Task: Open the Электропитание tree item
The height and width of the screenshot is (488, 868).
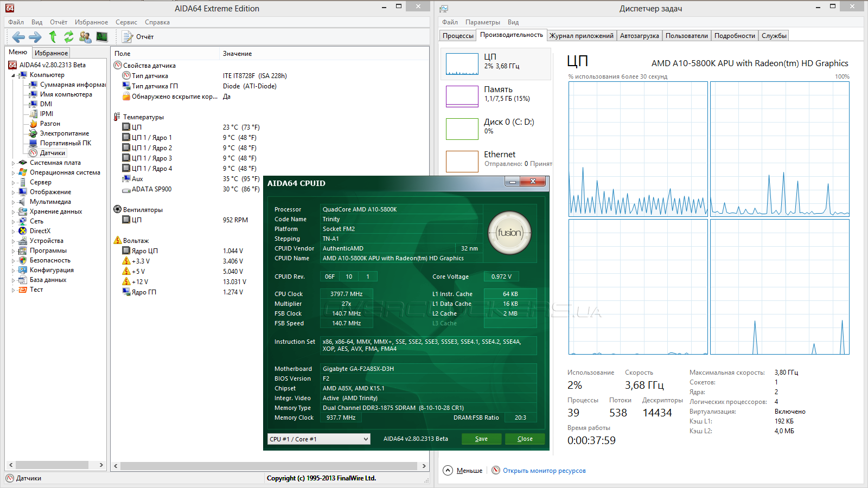Action: 60,133
